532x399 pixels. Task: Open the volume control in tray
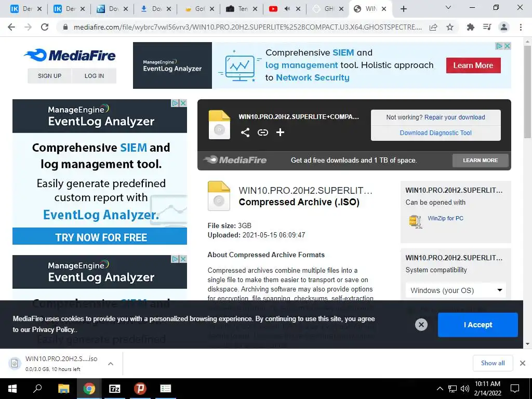[x=465, y=389]
